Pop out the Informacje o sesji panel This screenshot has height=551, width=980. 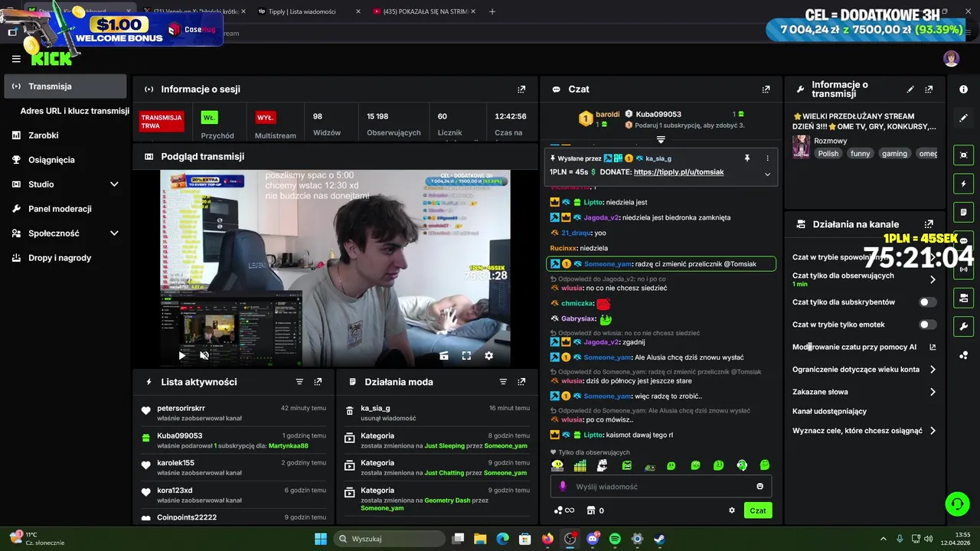[521, 90]
